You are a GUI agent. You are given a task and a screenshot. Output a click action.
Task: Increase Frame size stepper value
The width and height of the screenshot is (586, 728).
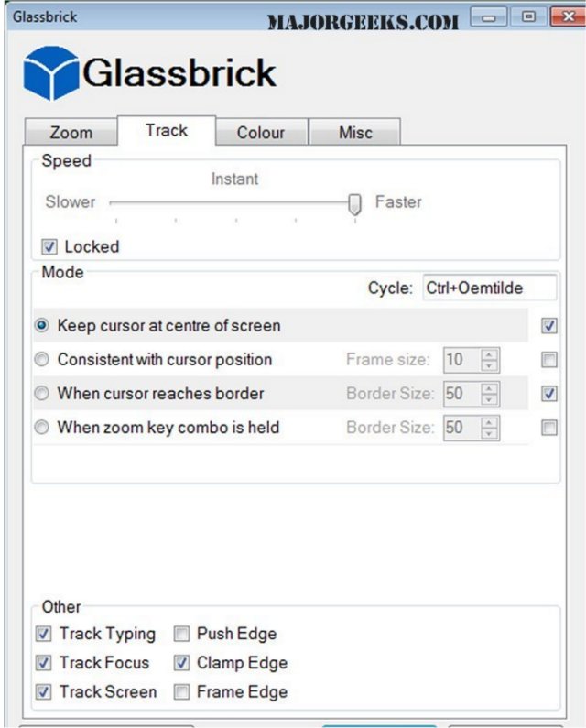tap(491, 354)
